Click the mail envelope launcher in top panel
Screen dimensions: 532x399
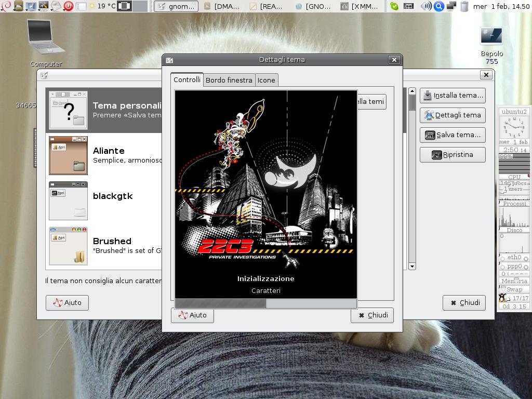[56, 6]
